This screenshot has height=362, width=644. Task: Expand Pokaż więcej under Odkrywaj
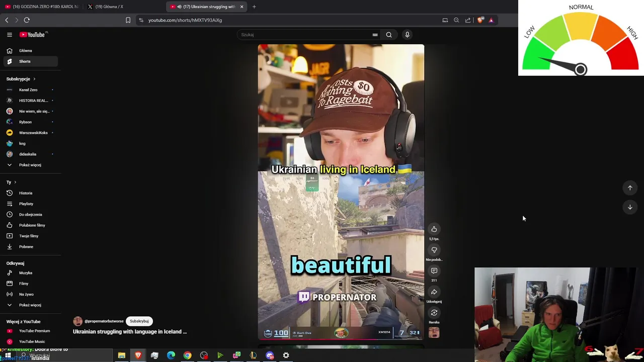30,305
